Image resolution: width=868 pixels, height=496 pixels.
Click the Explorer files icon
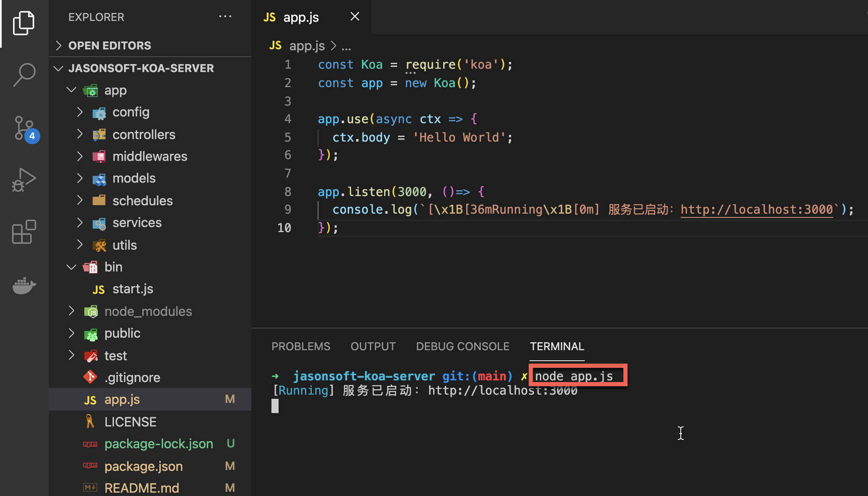(24, 23)
